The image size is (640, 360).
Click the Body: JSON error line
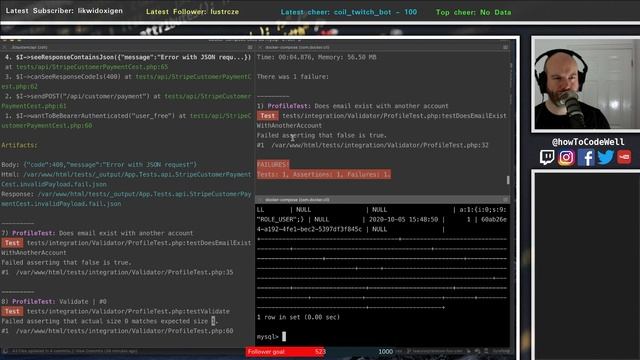[99, 165]
